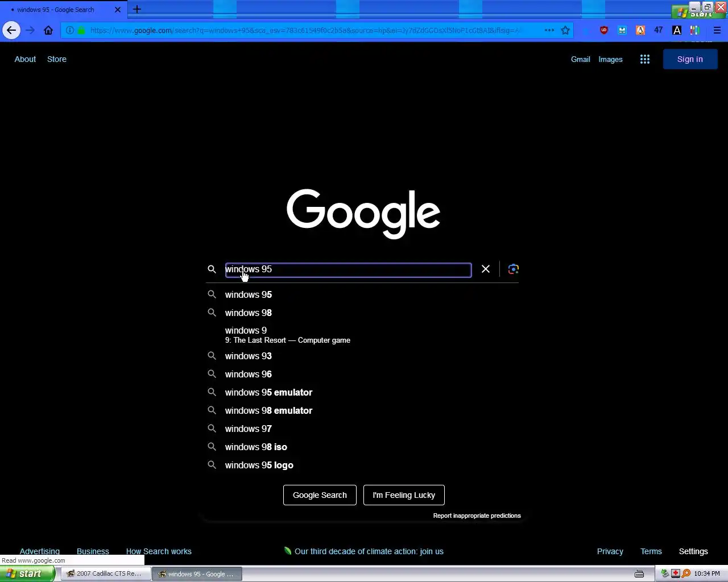
Task: Click the leaf icon beside climate action link
Action: 288,551
